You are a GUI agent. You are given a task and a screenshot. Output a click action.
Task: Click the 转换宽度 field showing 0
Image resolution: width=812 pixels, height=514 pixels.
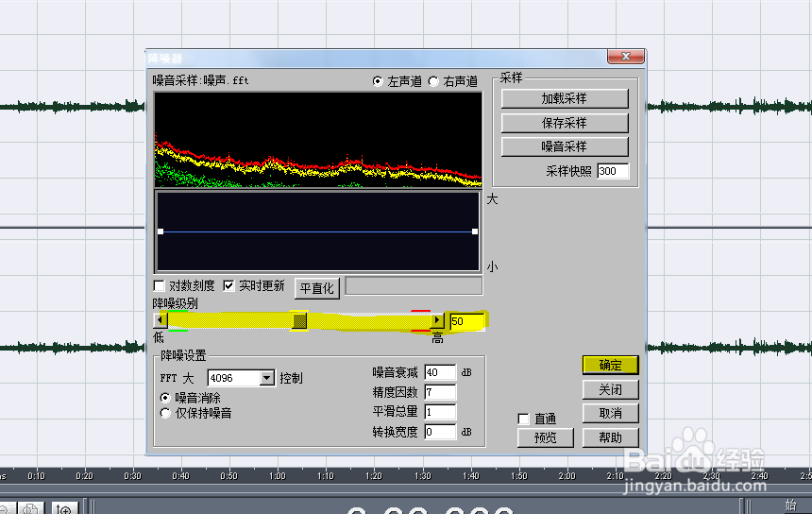[440, 432]
